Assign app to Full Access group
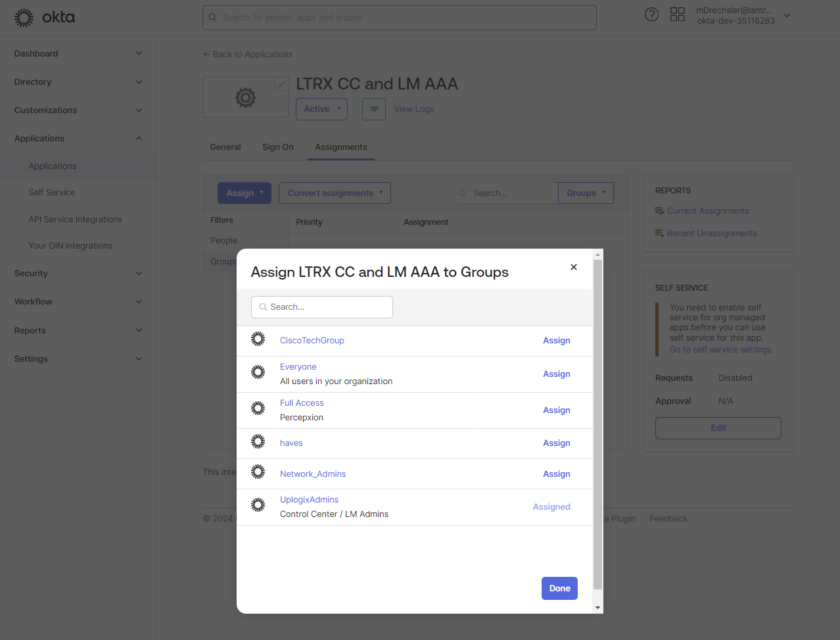 (557, 410)
